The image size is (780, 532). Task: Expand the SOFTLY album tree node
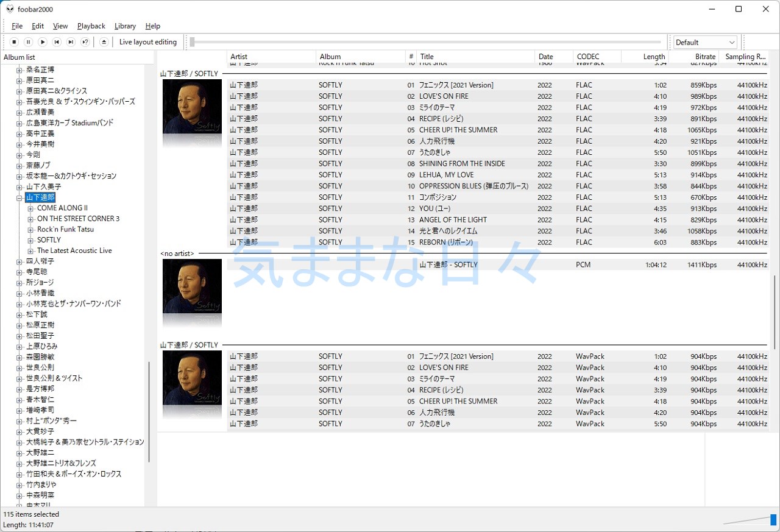31,240
